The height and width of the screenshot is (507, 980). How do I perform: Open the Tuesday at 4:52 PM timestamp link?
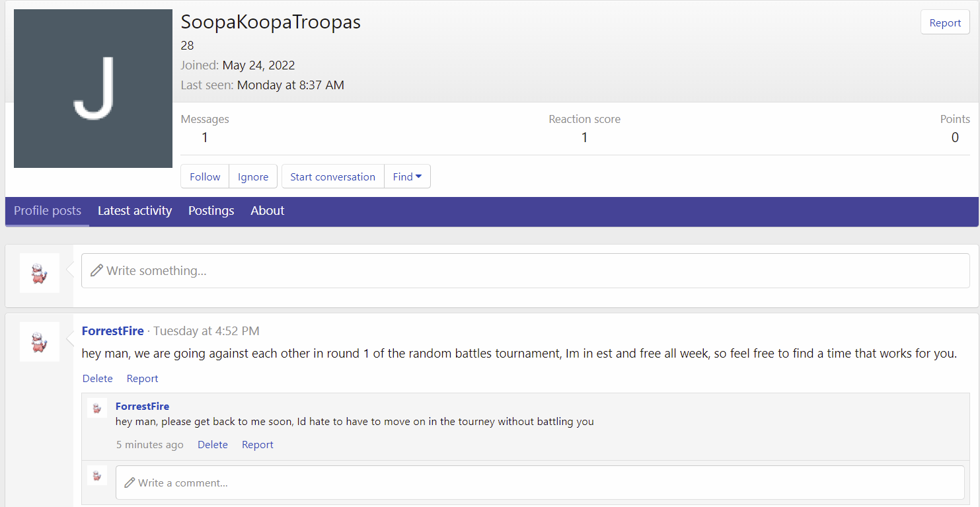pyautogui.click(x=206, y=331)
